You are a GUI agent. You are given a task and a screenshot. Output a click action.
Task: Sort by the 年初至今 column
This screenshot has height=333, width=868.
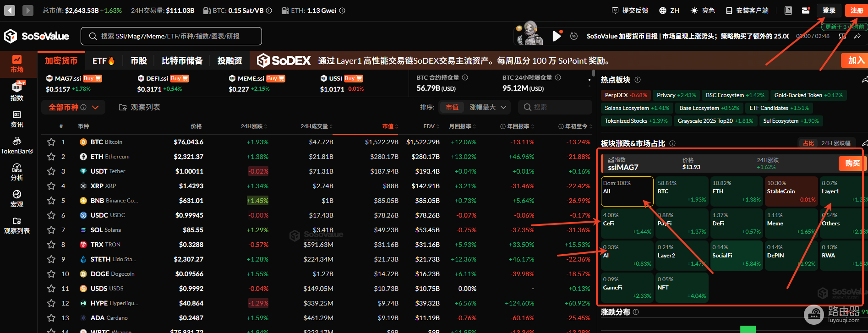pyautogui.click(x=575, y=126)
